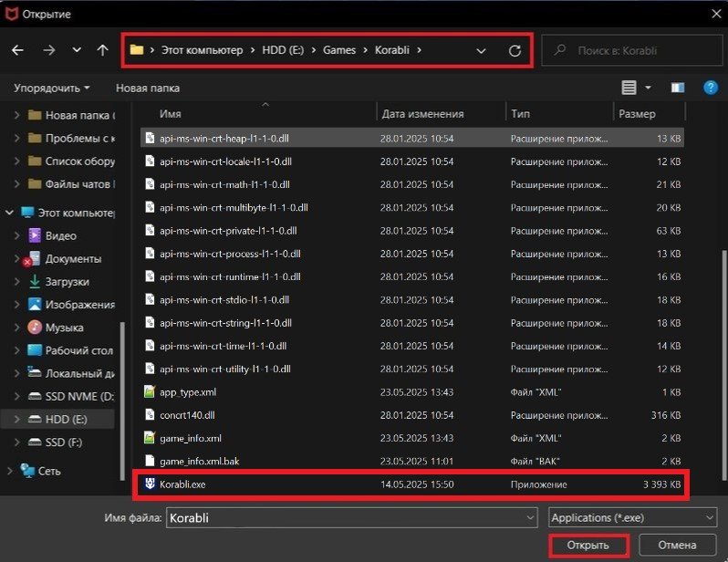Select api-ms-win-crt-string-l1-1-0.dll file
Image resolution: width=728 pixels, height=562 pixels.
click(412, 323)
